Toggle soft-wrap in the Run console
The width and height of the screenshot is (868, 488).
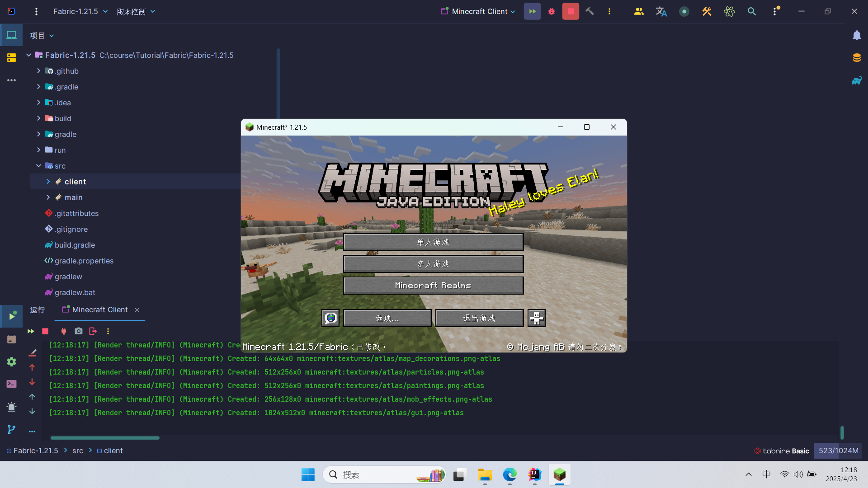coord(32,353)
